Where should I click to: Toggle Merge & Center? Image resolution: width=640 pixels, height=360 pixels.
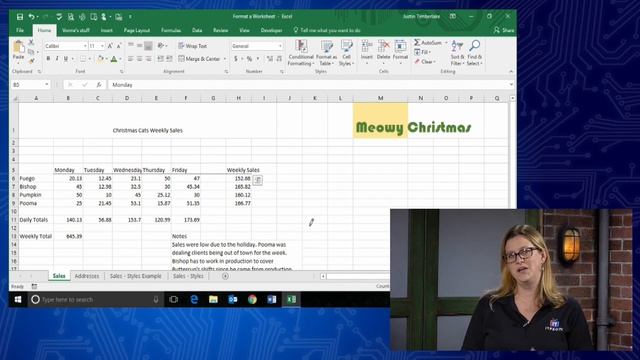coord(200,59)
